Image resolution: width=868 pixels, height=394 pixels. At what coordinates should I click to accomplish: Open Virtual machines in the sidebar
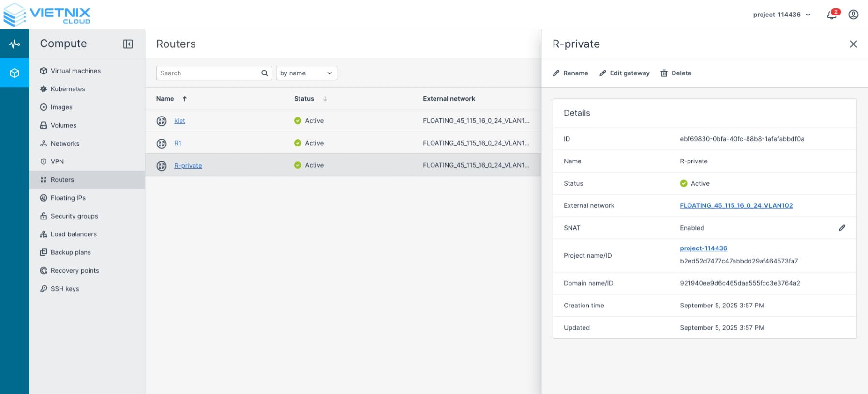(x=75, y=71)
